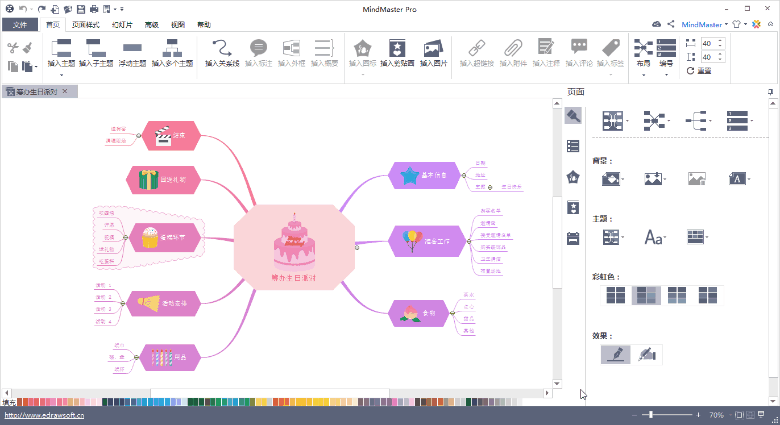Click the zoom slider in status bar

(x=651, y=414)
